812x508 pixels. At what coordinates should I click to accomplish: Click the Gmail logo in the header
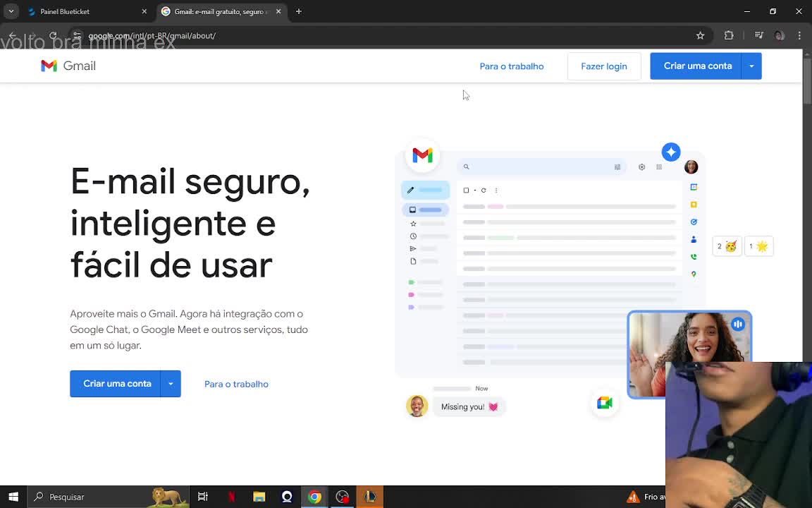68,66
